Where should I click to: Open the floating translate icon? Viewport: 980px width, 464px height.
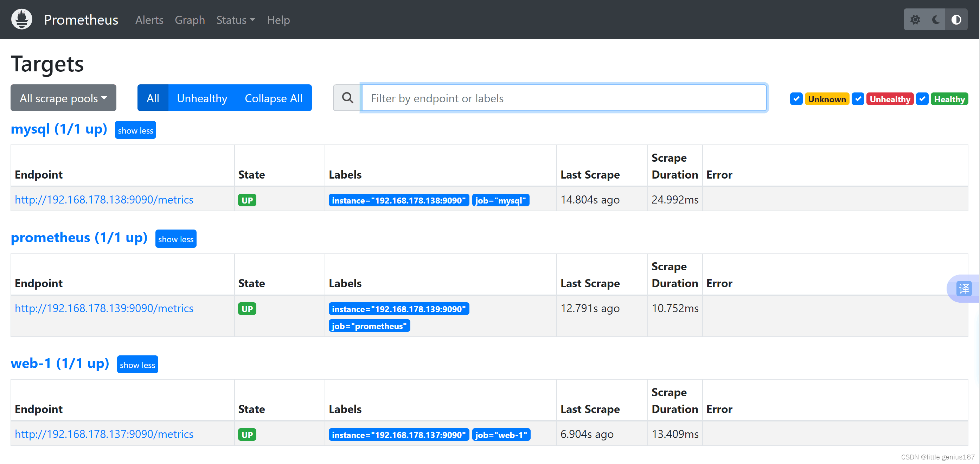click(964, 289)
